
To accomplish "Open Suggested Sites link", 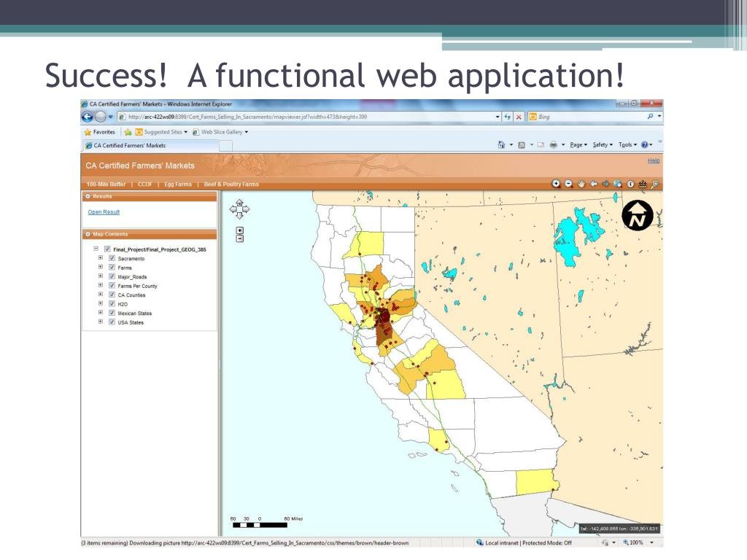I will click(161, 132).
